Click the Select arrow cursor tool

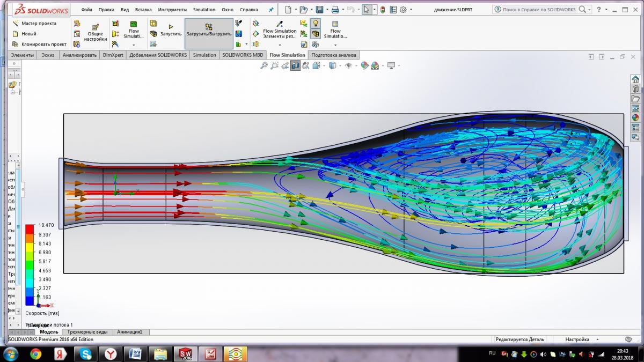(367, 10)
